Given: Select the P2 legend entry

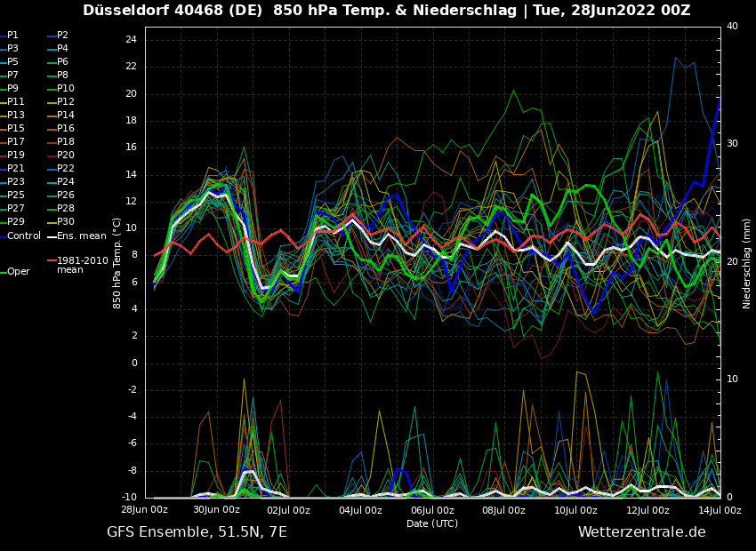Looking at the screenshot, I should tap(62, 36).
